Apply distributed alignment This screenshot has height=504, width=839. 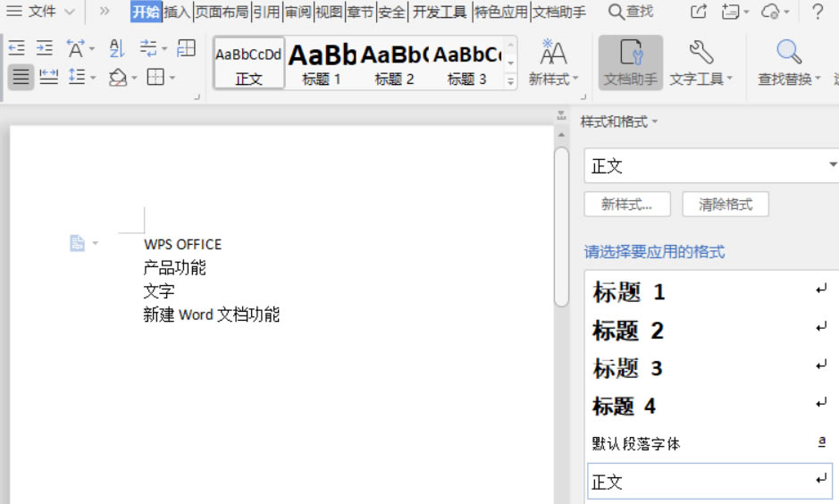pyautogui.click(x=48, y=77)
